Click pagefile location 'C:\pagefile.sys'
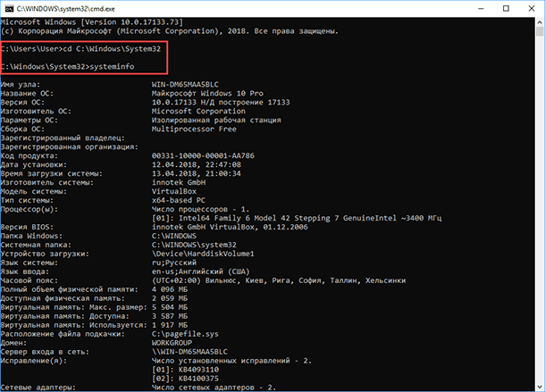 [x=185, y=334]
